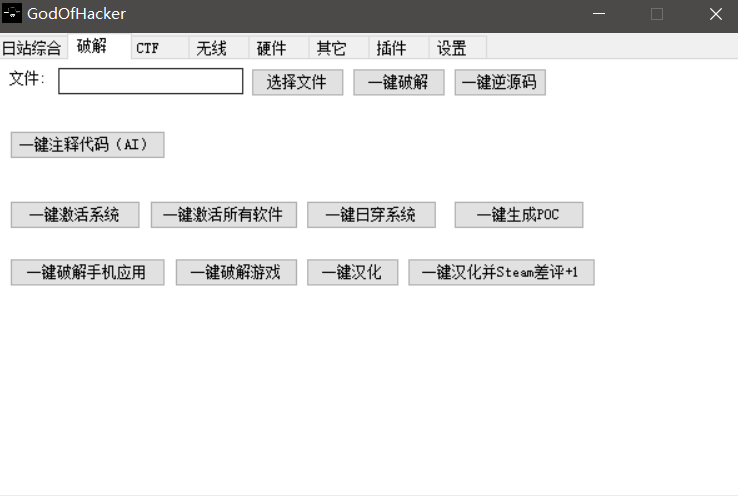
Task: Open the 其它 tab
Action: coord(331,48)
